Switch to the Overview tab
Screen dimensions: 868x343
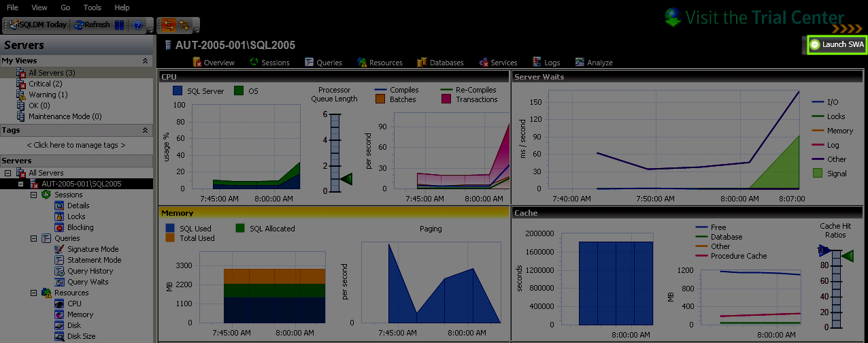(x=213, y=62)
